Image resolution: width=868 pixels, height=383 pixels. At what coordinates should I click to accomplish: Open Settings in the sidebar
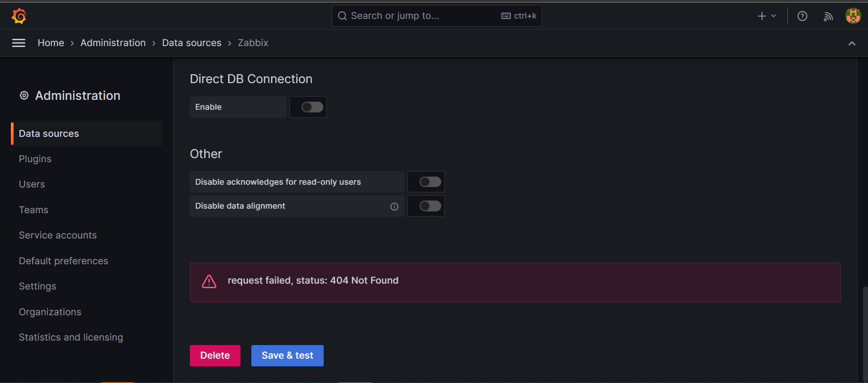tap(38, 286)
